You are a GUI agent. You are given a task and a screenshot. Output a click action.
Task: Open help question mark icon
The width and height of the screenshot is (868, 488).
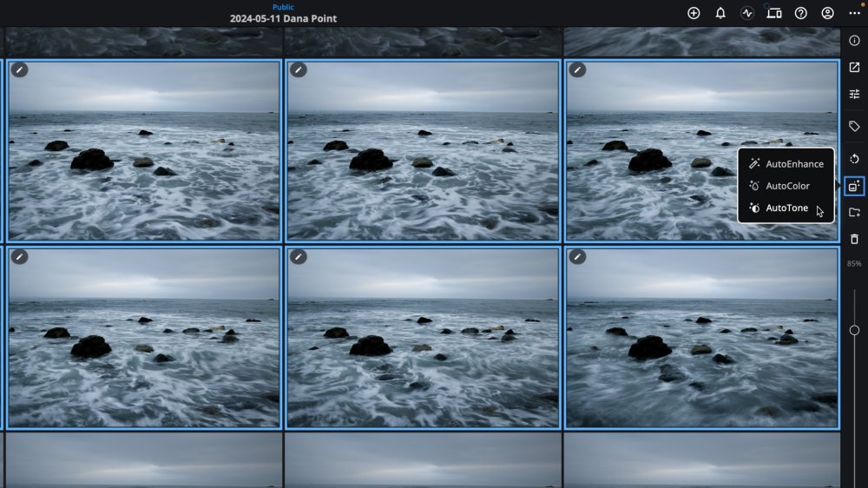(x=800, y=13)
